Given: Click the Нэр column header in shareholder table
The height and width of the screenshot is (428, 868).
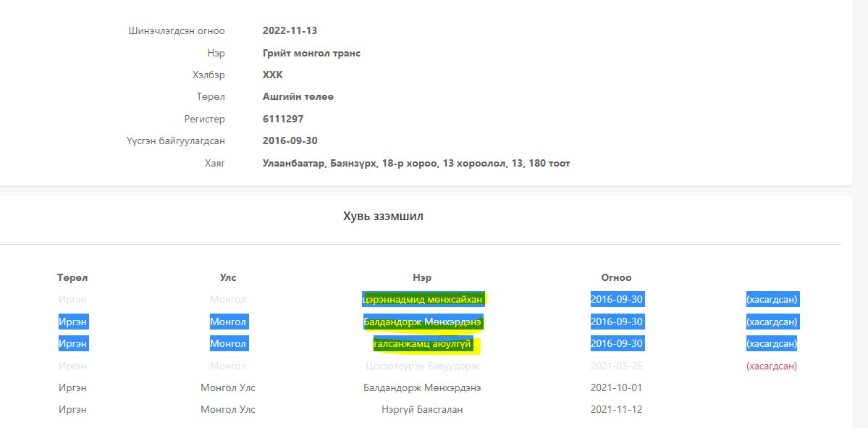Looking at the screenshot, I should (x=422, y=277).
